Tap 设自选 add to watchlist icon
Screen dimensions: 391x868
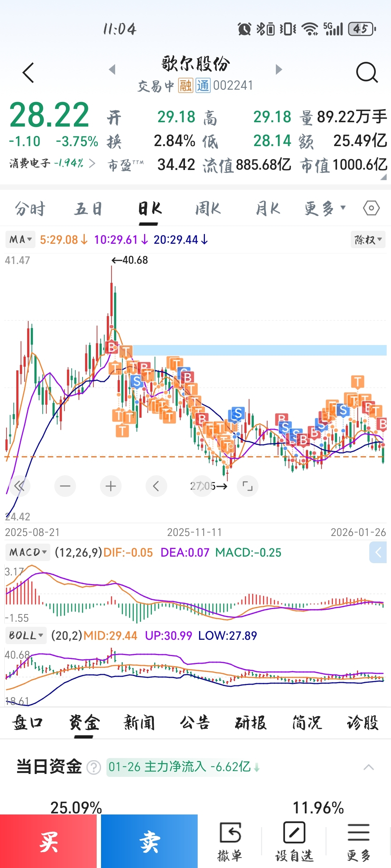tap(294, 842)
